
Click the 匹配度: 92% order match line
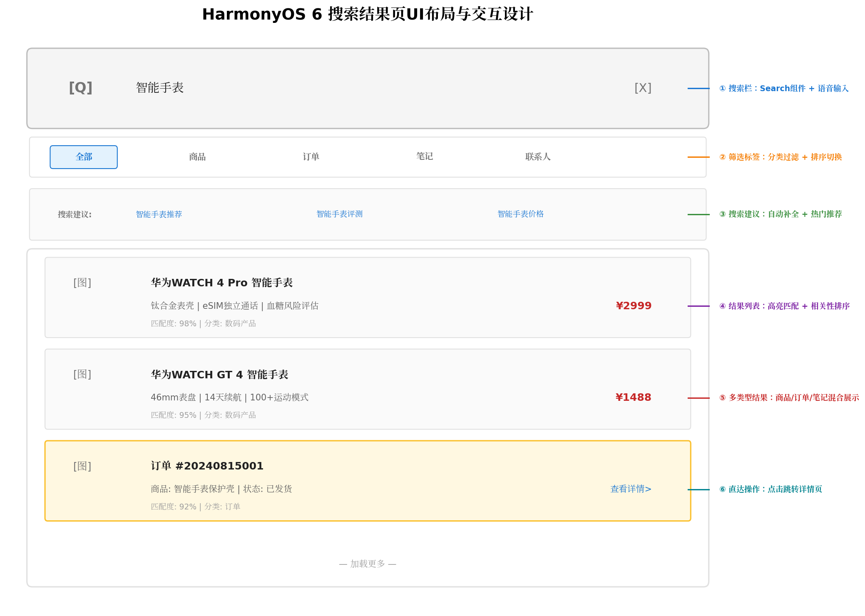[x=196, y=507]
